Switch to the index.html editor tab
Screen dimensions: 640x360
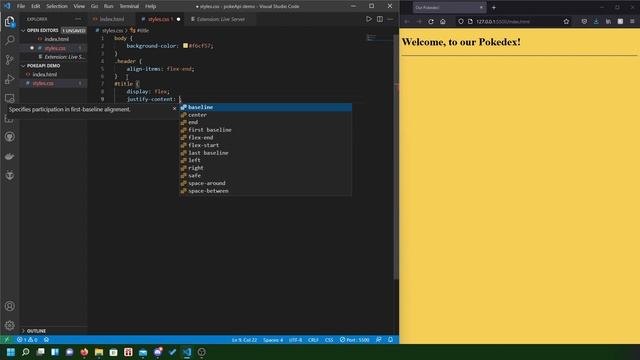coord(112,19)
